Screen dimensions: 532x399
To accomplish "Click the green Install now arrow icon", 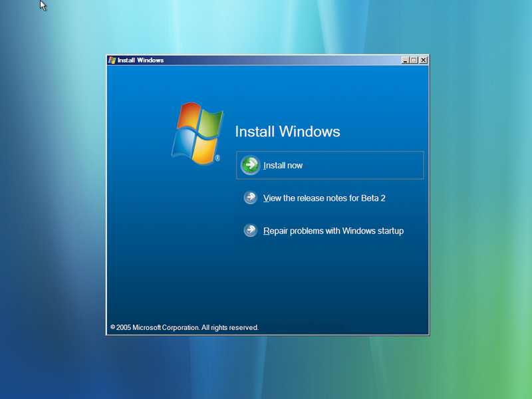I will tap(251, 165).
